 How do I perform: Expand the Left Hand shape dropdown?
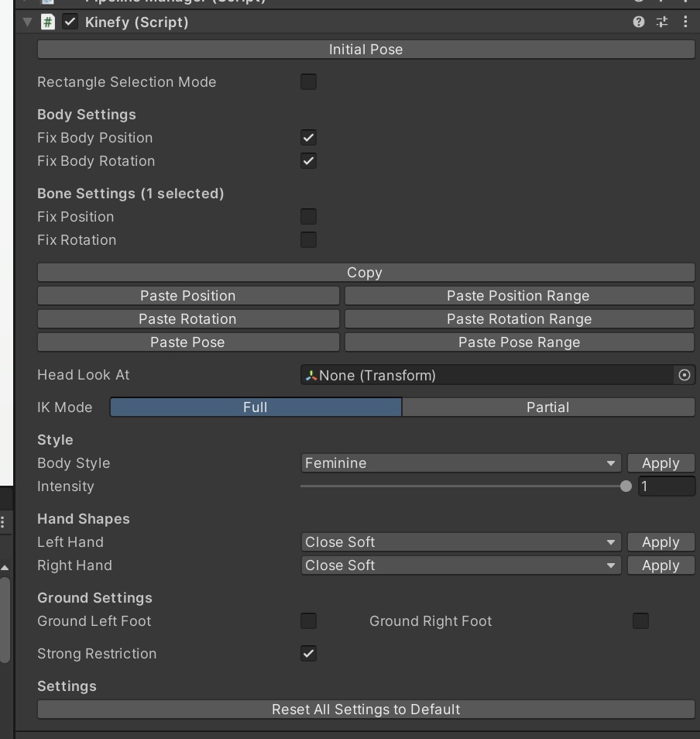tap(461, 542)
